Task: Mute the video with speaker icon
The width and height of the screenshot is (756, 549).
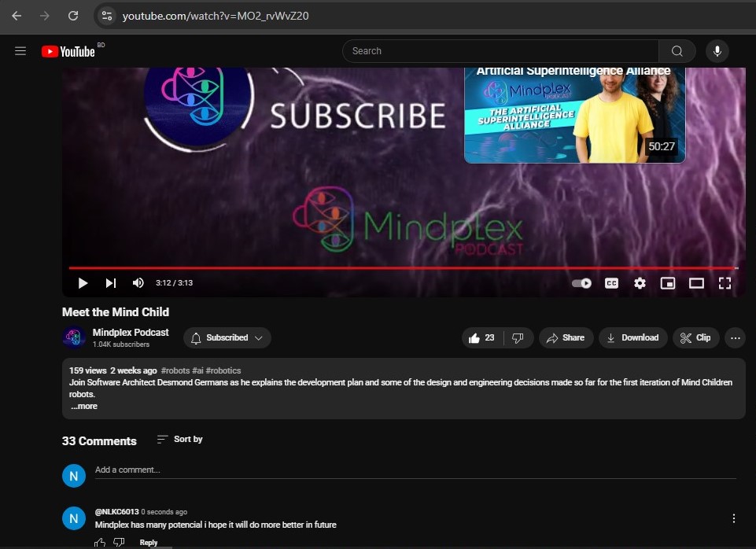Action: [x=138, y=283]
